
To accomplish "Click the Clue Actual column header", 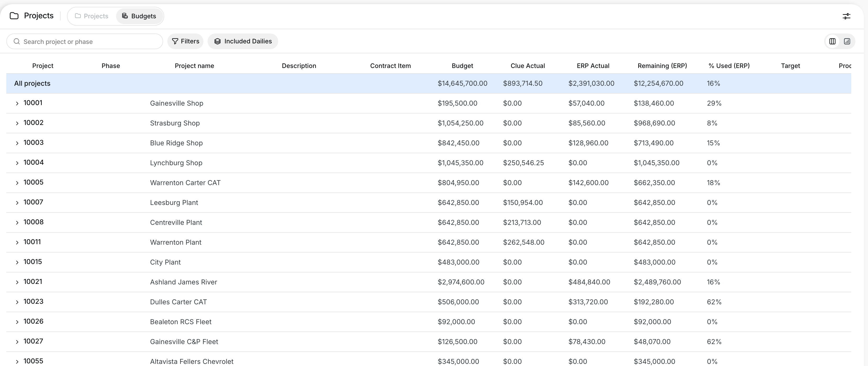I will click(528, 66).
